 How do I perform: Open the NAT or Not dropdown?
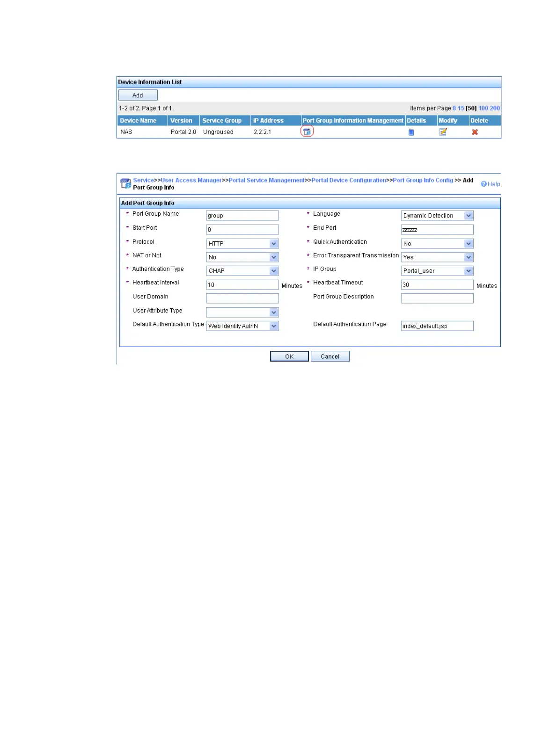tap(242, 257)
